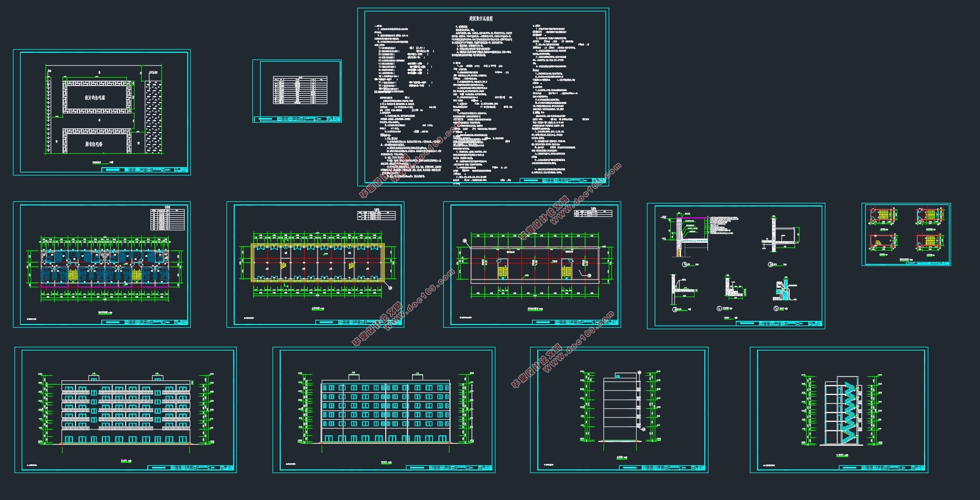Select the stair section drawing sheet
Image resolution: width=980 pixels, height=500 pixels.
839,410
